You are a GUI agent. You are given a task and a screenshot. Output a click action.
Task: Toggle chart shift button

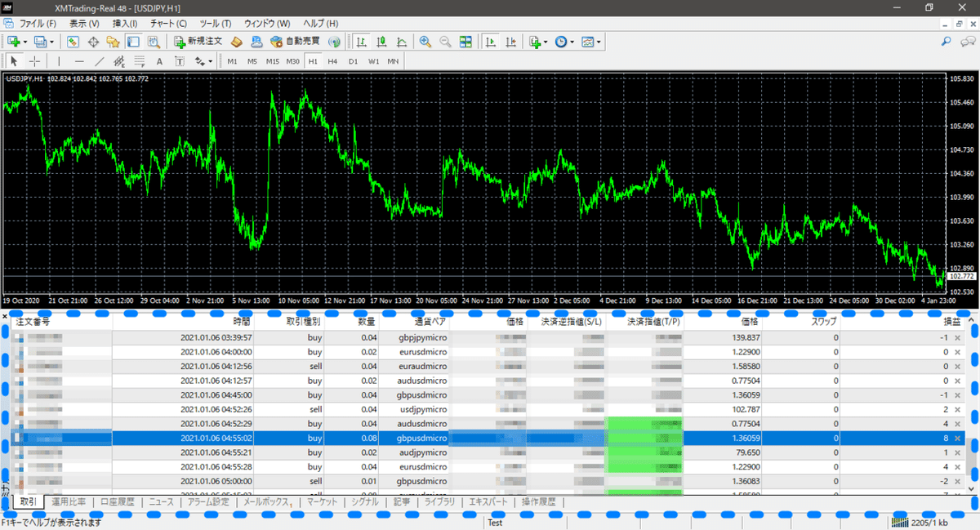point(510,41)
